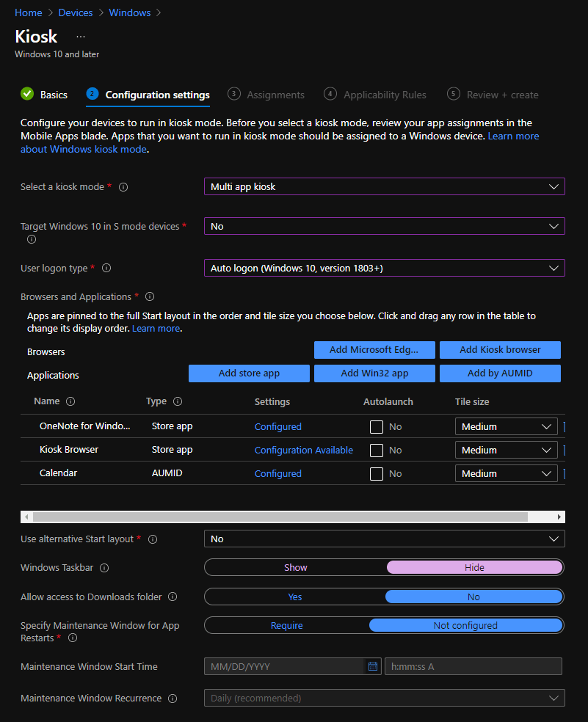Image resolution: width=588 pixels, height=722 pixels.
Task: Open Tile size dropdown for Calendar row
Action: [507, 474]
